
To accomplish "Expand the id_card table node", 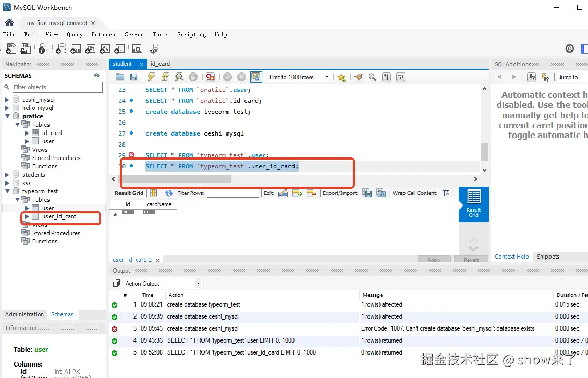I will tap(27, 133).
